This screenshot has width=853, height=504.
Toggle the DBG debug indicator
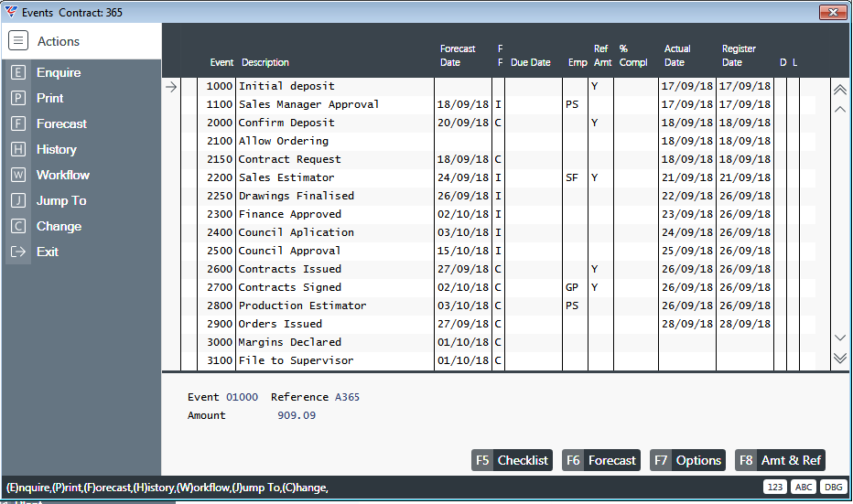tap(834, 487)
